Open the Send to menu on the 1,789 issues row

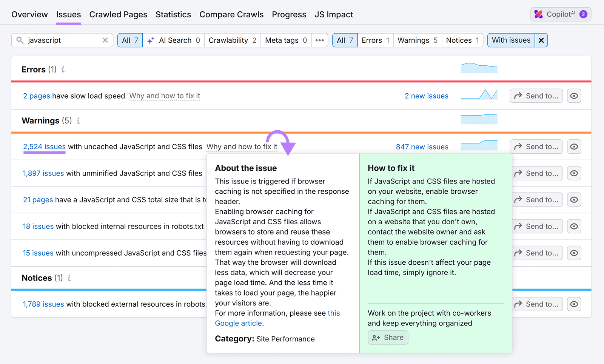pos(537,304)
